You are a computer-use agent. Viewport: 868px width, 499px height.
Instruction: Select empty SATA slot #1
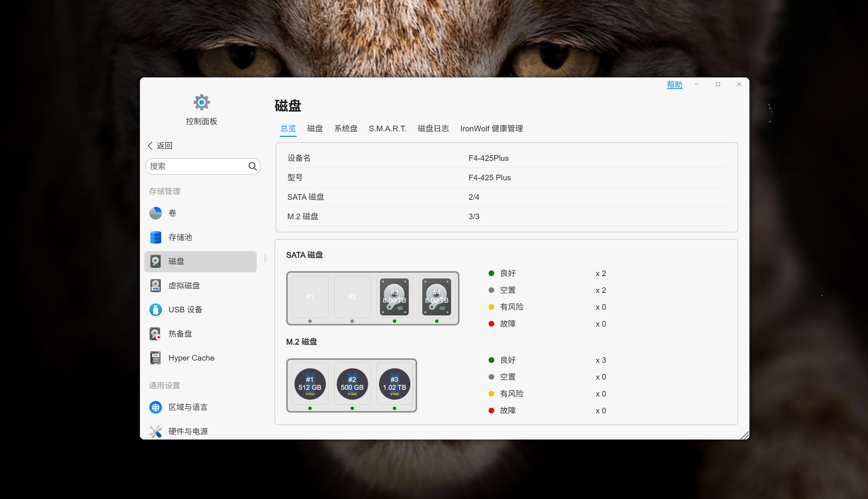click(310, 297)
